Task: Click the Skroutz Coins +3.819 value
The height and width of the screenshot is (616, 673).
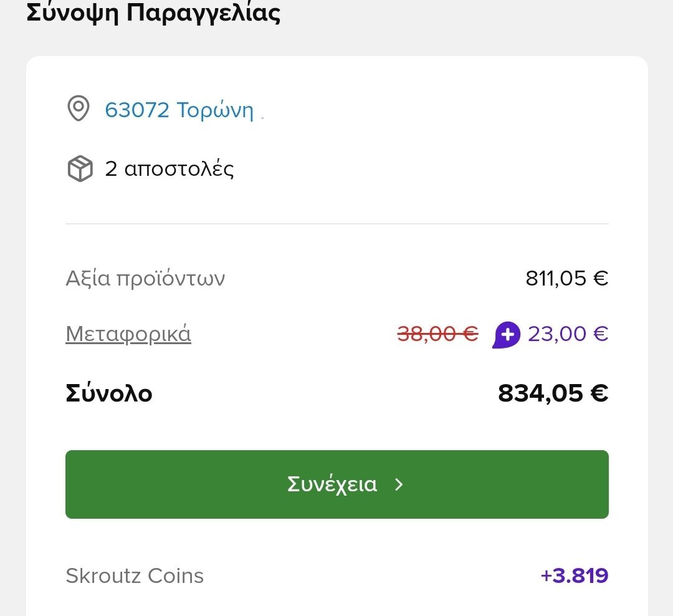Action: (575, 575)
